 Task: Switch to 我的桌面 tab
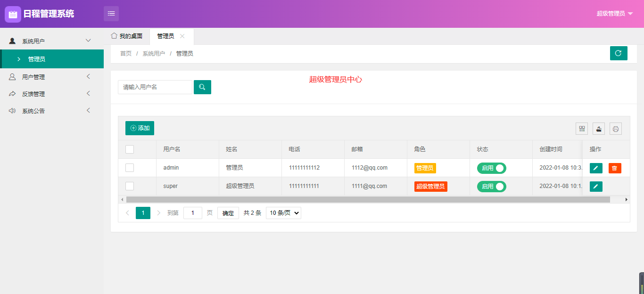click(126, 36)
